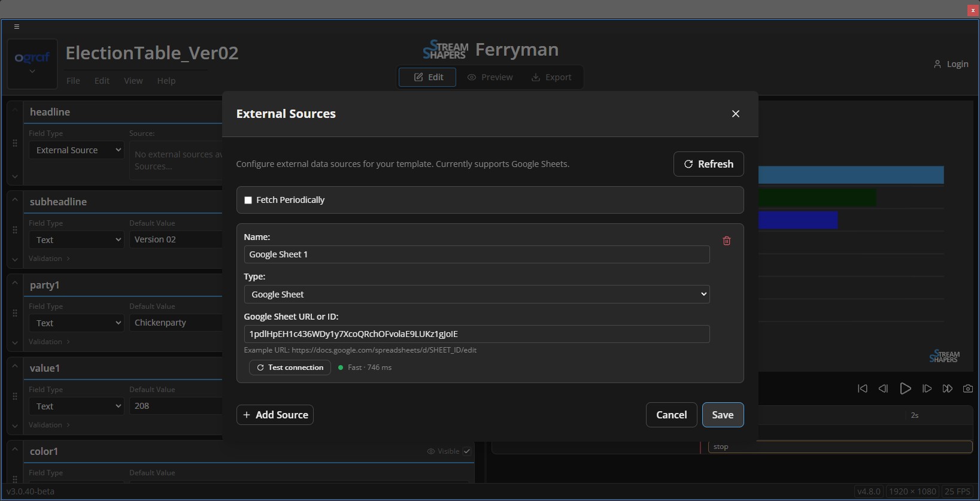This screenshot has height=501, width=980.
Task: Click Test connection button
Action: point(290,368)
